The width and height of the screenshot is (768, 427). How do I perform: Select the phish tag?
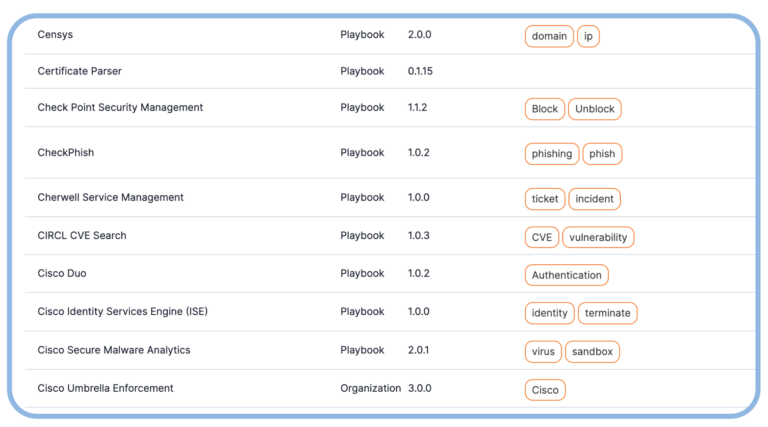pyautogui.click(x=602, y=154)
